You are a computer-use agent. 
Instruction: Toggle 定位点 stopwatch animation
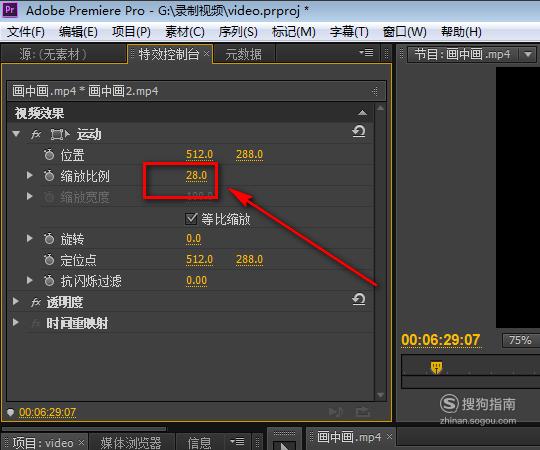49,260
